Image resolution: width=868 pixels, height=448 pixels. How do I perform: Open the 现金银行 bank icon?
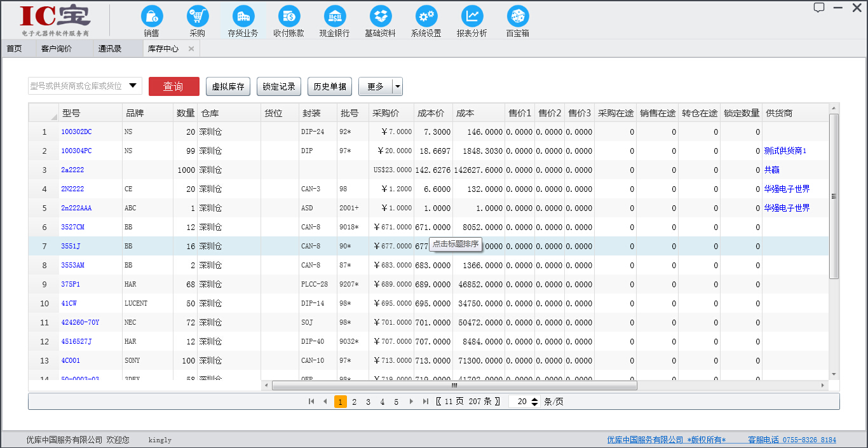click(334, 17)
